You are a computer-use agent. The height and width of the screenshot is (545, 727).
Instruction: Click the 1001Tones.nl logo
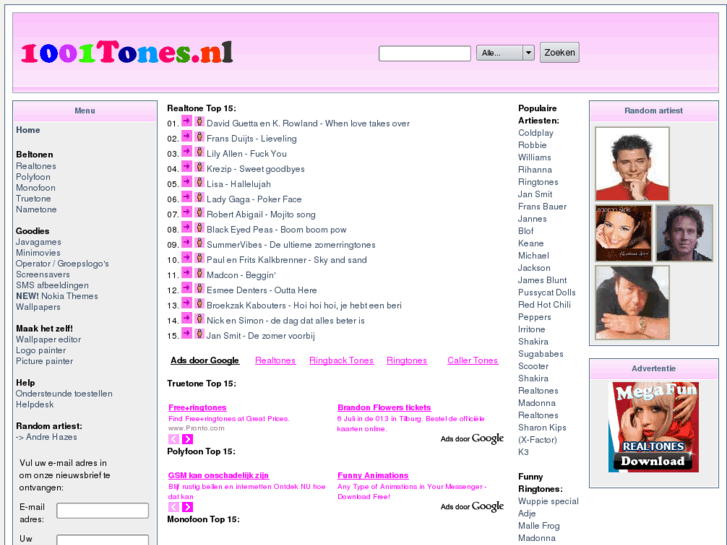click(x=127, y=52)
